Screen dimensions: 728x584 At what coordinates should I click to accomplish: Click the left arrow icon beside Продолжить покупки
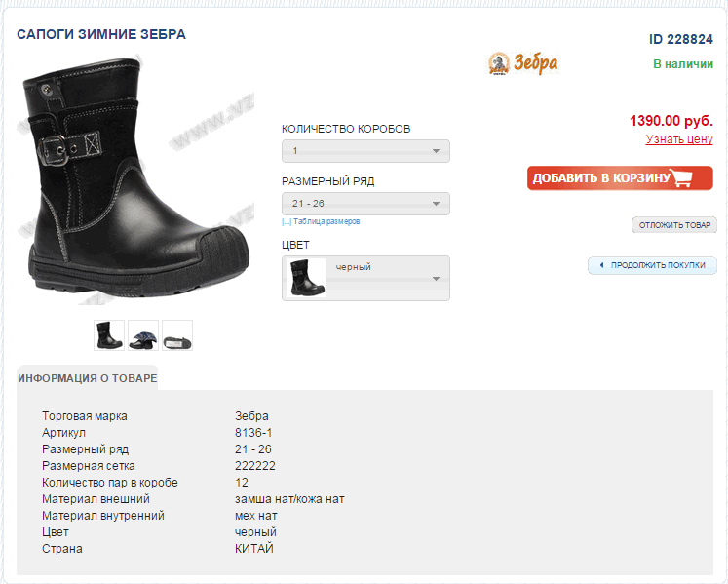601,265
